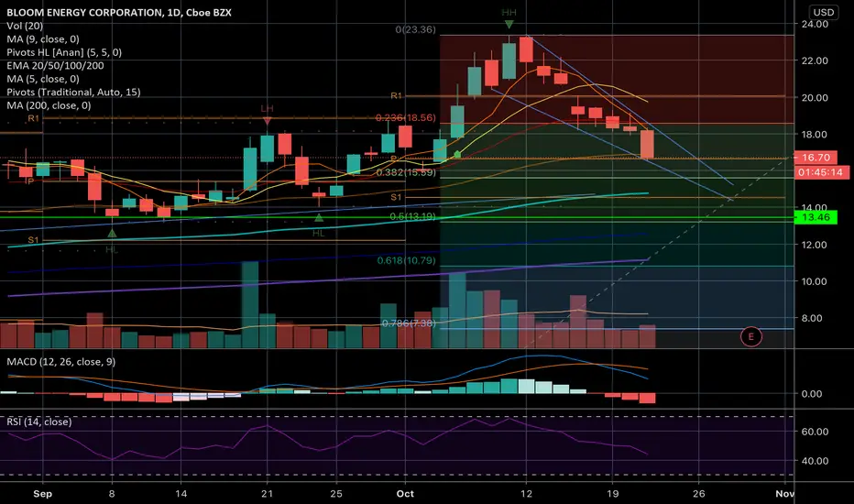Select the MACD (12, 26, close, 9) legend
This screenshot has width=854, height=504.
point(60,362)
